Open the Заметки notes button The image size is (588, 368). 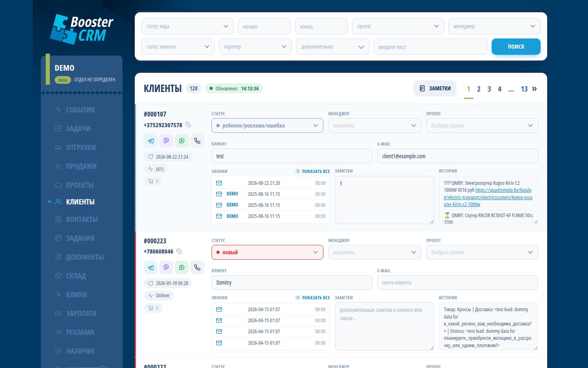[435, 88]
